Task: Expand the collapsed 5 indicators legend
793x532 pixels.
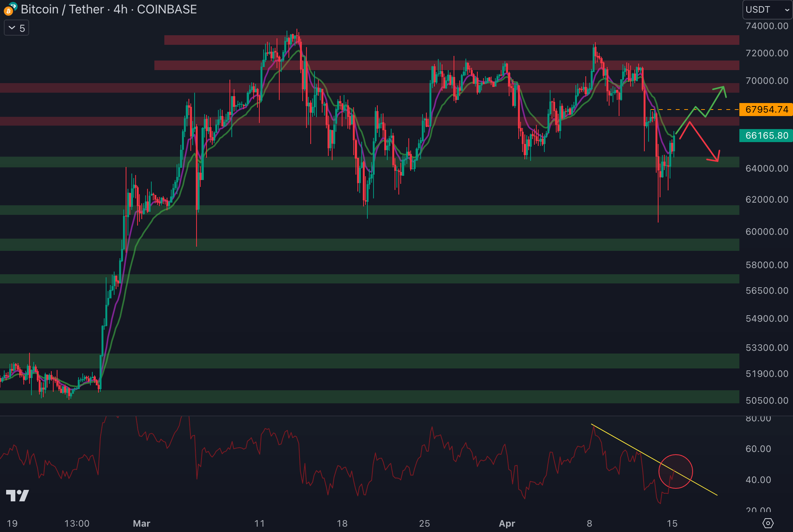Action: coord(16,28)
